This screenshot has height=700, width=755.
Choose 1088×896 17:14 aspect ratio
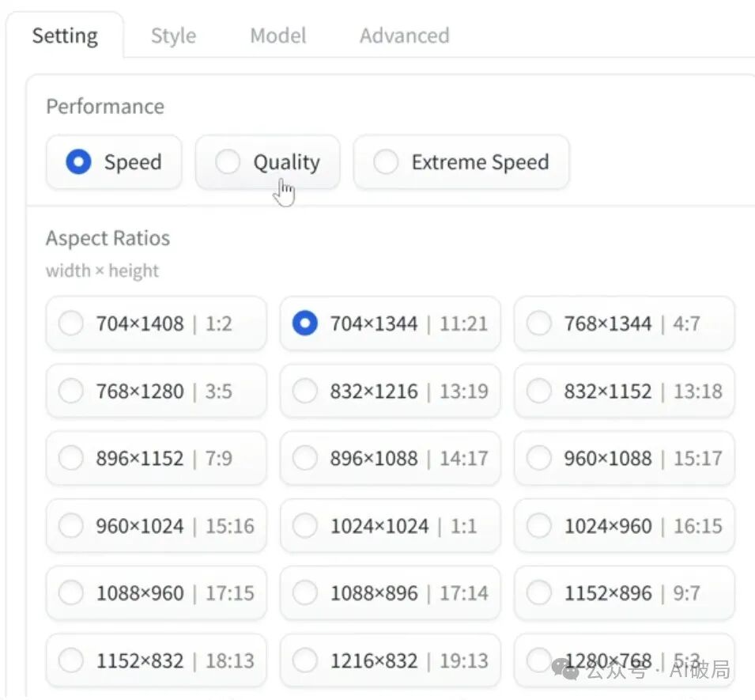(x=390, y=593)
